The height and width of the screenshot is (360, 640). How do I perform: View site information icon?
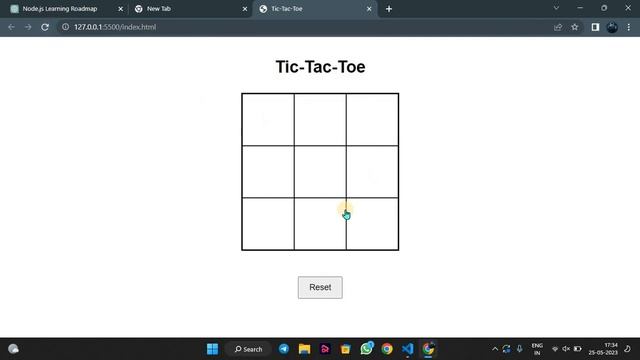pyautogui.click(x=65, y=27)
